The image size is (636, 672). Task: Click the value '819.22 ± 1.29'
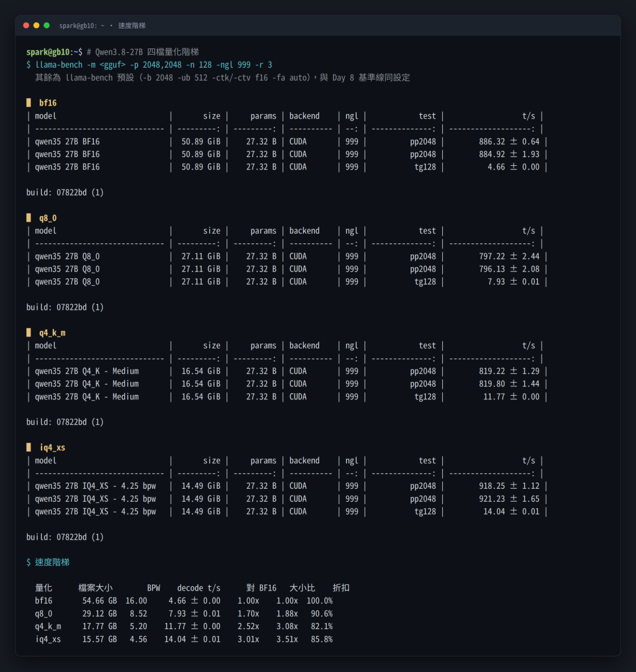509,371
